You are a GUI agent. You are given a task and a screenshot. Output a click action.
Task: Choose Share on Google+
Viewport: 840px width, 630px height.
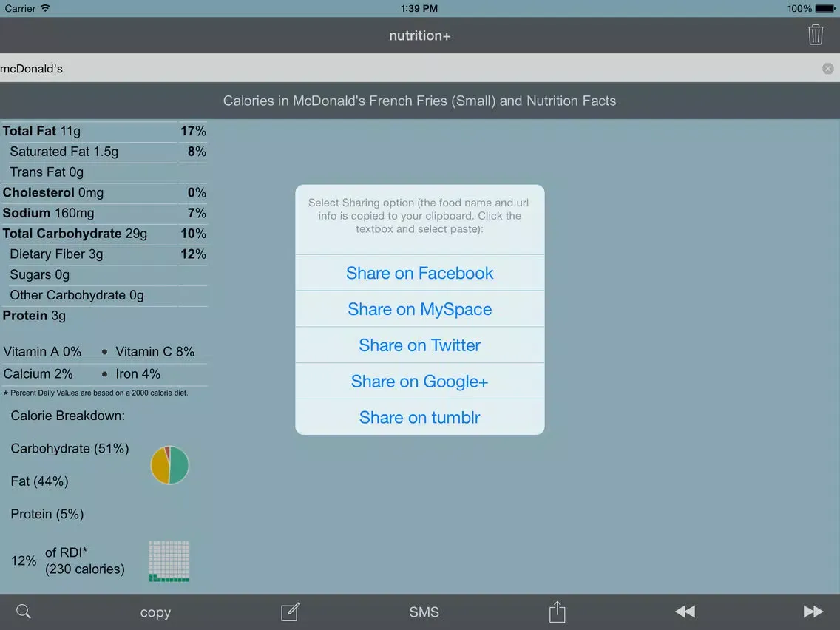(419, 382)
